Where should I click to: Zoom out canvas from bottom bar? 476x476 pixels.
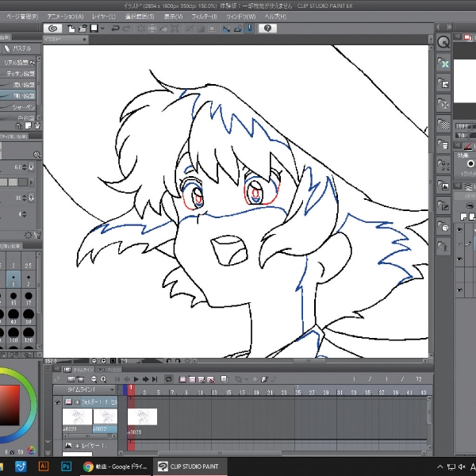tap(94, 361)
